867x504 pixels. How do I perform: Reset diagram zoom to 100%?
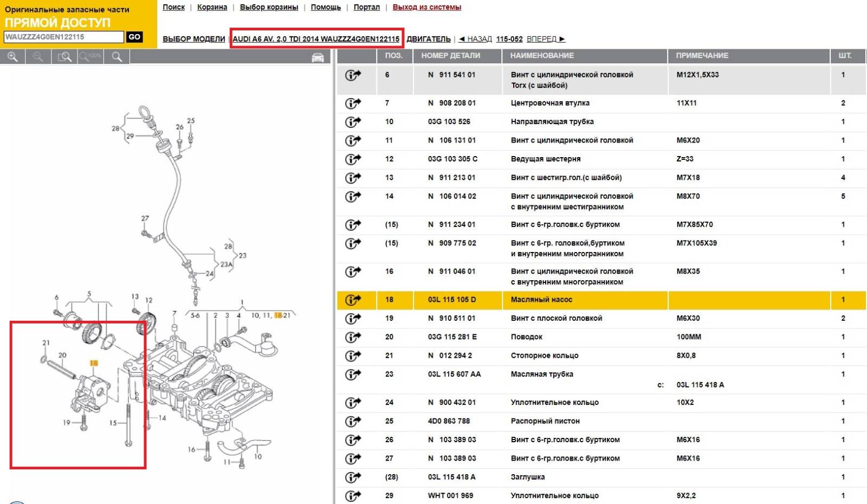(90, 56)
